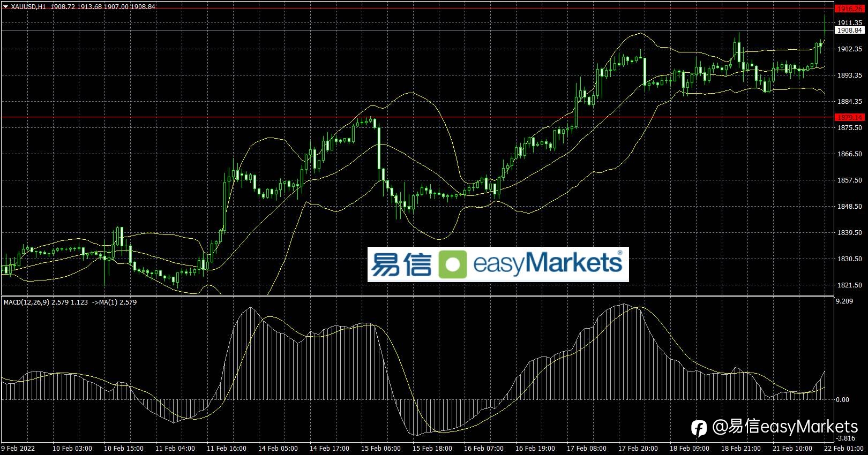Click the 1911.35 price axis label
This screenshot has width=868, height=455.
click(850, 23)
